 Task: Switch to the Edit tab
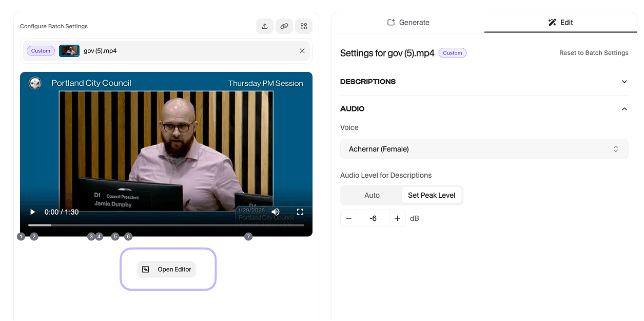coord(560,22)
